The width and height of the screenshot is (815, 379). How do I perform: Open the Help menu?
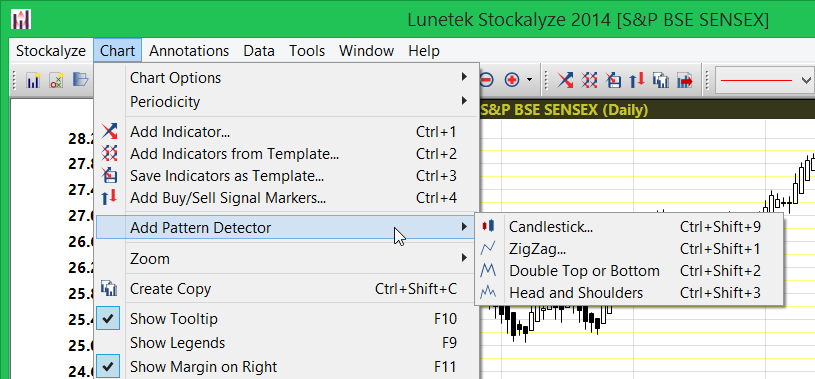click(424, 51)
